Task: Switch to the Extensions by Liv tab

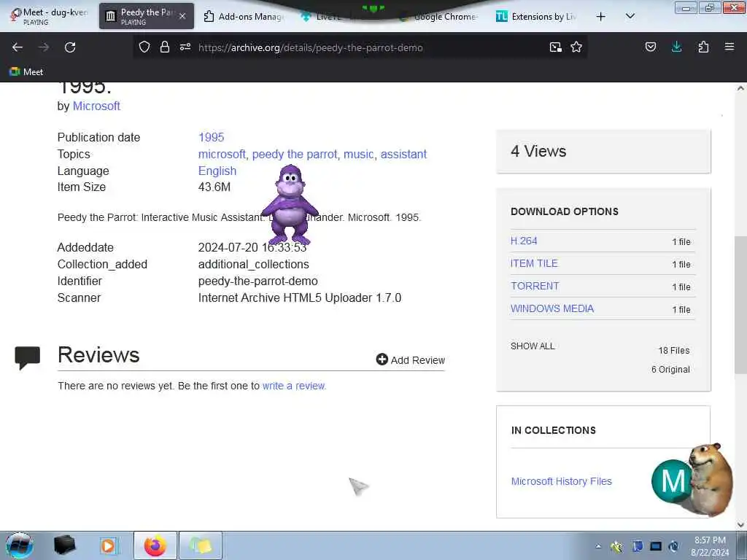Action: pyautogui.click(x=536, y=17)
